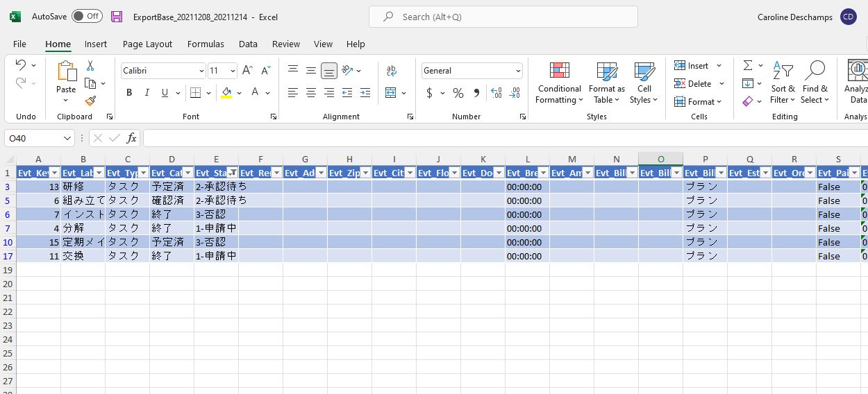Image resolution: width=868 pixels, height=394 pixels.
Task: Apply Percent Style number format
Action: pos(458,93)
